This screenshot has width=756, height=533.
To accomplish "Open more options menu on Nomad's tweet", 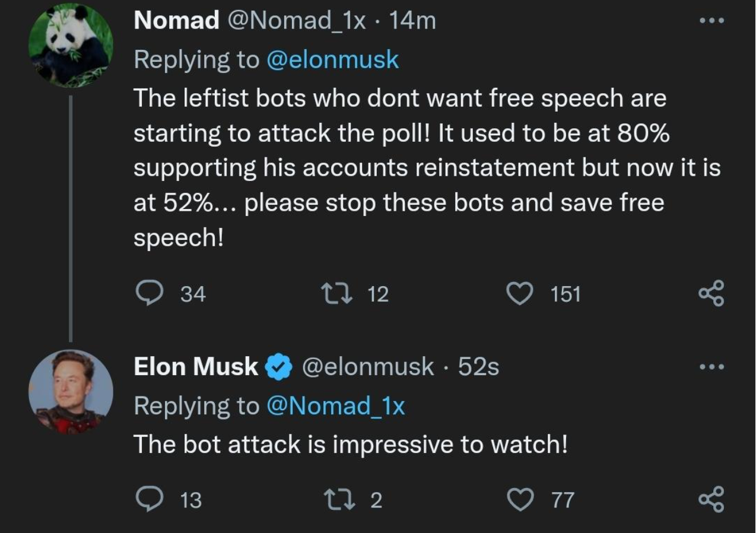I will (x=711, y=21).
